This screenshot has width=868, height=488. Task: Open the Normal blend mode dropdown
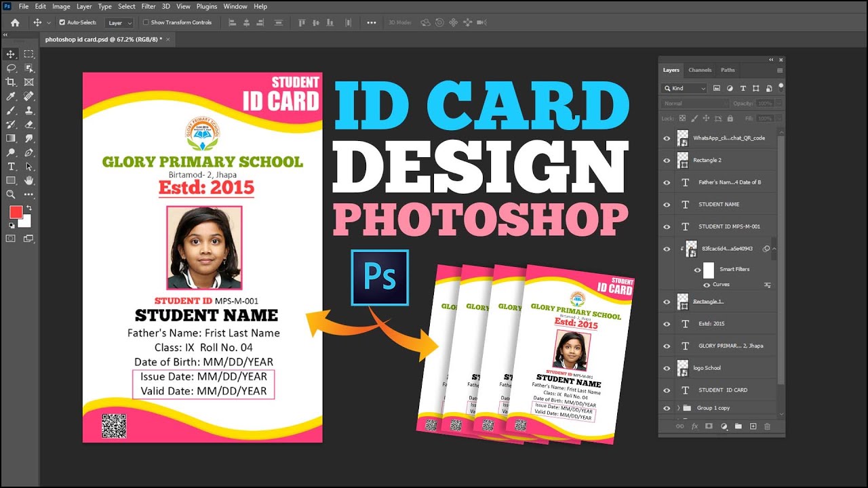[694, 104]
